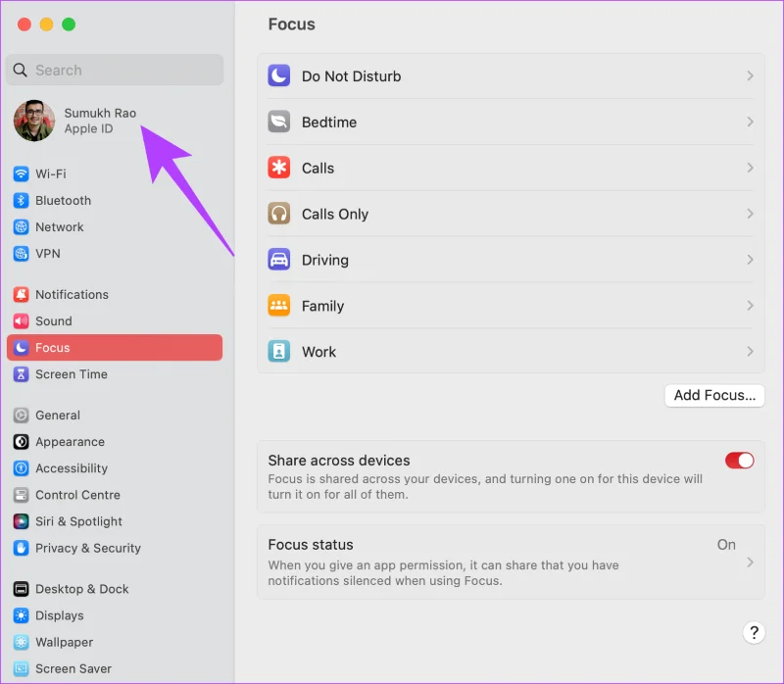Select Bedtime focus label

[329, 122]
